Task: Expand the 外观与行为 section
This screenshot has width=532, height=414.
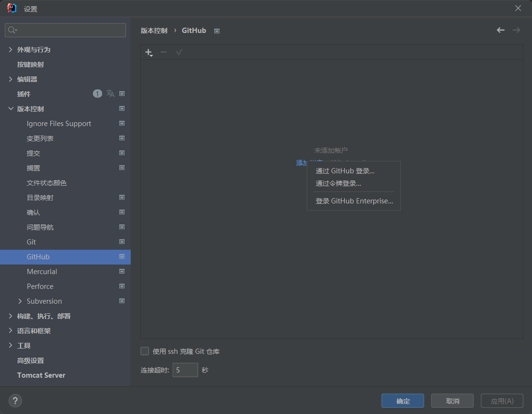Action: (10, 50)
